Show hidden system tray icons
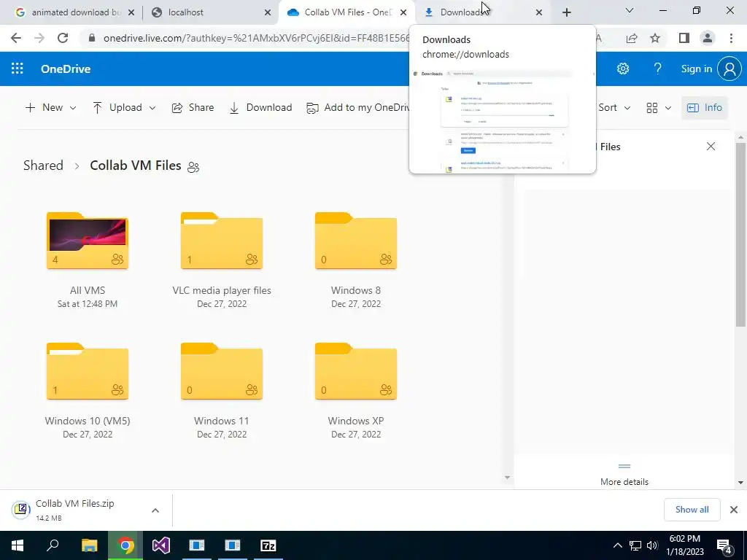Screen dimensions: 747x560 click(617, 545)
